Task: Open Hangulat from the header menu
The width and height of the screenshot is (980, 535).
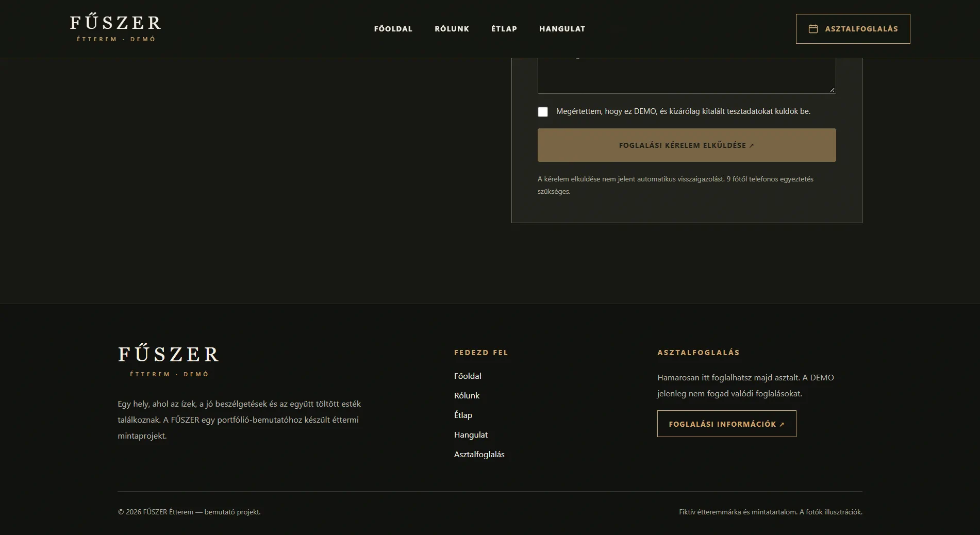Action: pos(562,29)
